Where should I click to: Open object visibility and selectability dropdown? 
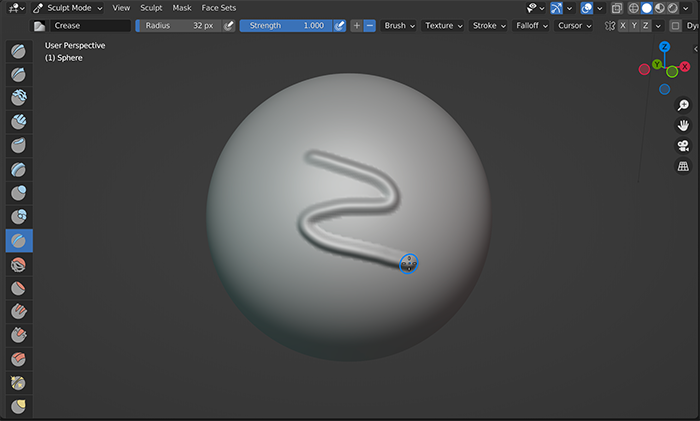pyautogui.click(x=536, y=8)
